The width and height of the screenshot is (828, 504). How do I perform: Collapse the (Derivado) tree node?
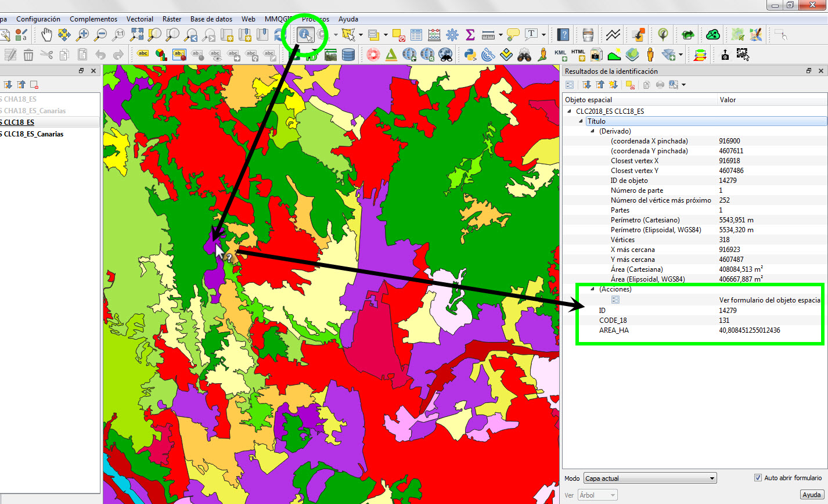coord(593,131)
